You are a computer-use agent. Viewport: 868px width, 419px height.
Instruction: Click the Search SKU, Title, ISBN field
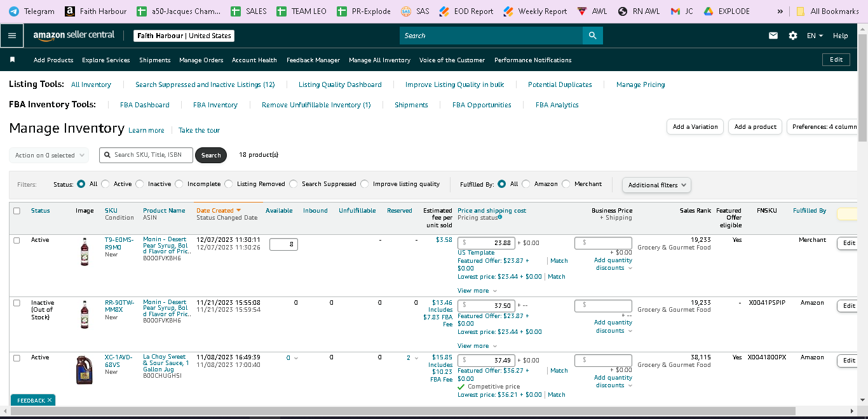(146, 155)
